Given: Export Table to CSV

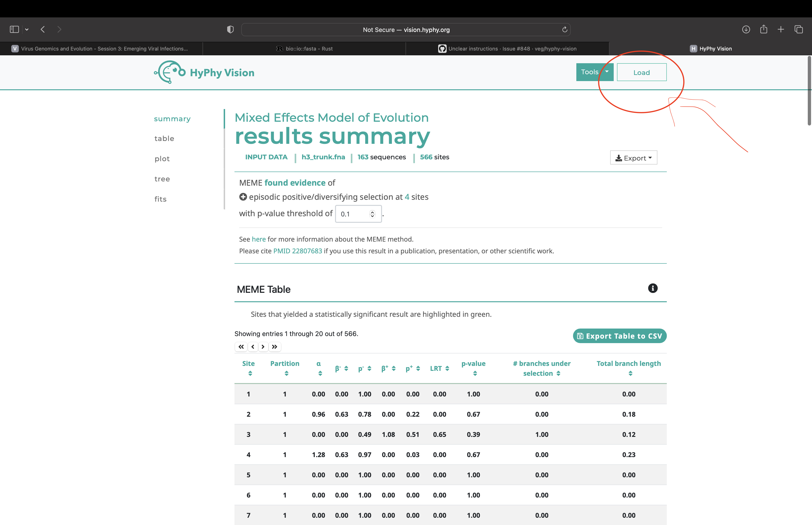Looking at the screenshot, I should point(619,336).
